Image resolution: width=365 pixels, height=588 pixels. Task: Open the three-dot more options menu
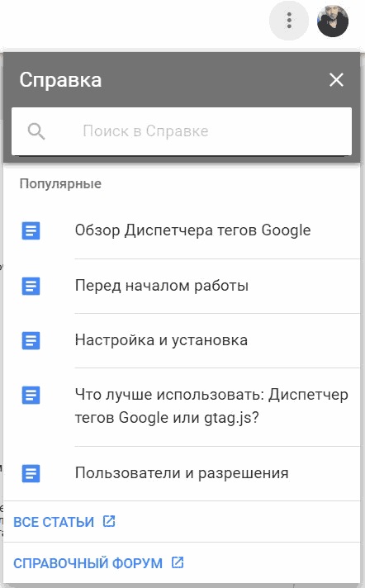pyautogui.click(x=289, y=21)
